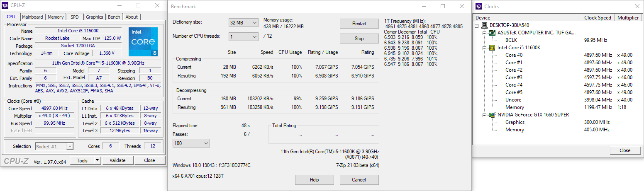The image size is (644, 191).
Task: Select the DESKTOP-3BIA540 computer icon
Action: 485,25
